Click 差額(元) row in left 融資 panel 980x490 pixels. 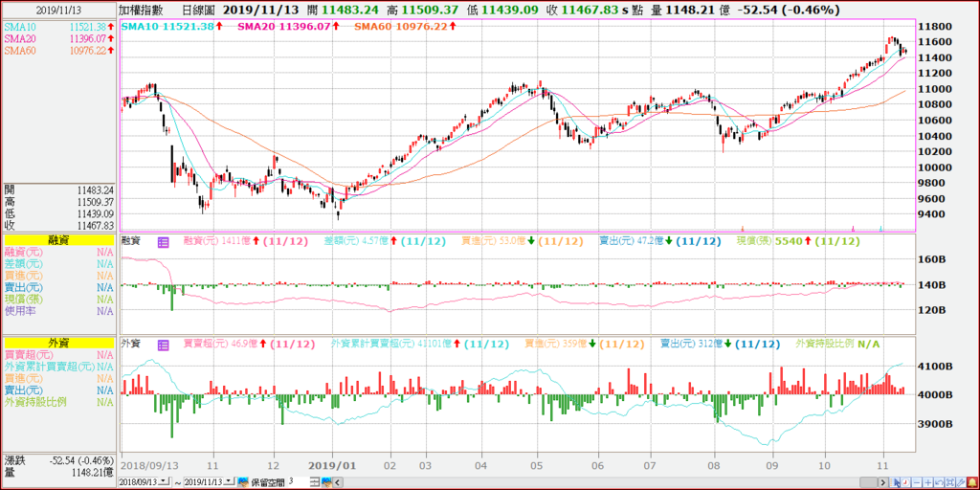pos(58,264)
